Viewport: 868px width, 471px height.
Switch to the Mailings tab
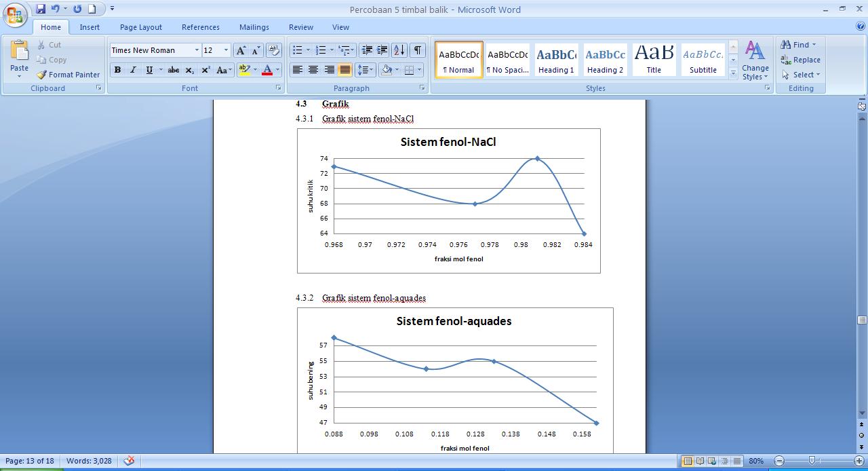pos(254,27)
